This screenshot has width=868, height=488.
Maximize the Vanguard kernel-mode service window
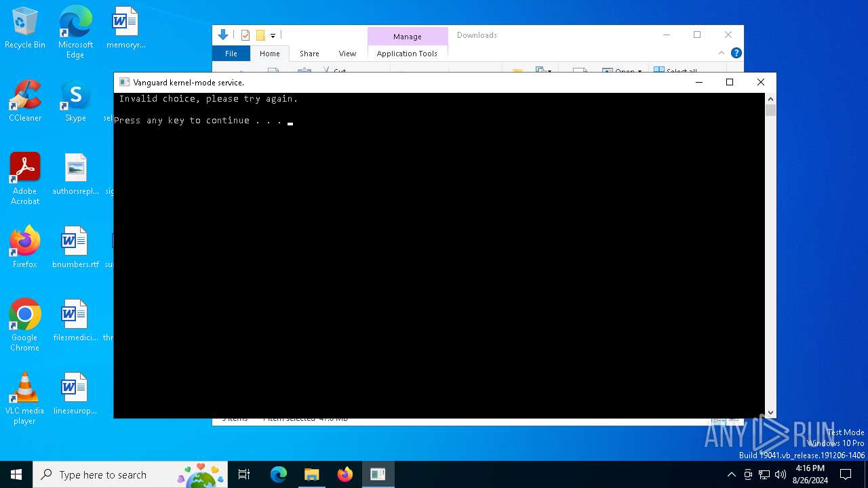click(730, 82)
